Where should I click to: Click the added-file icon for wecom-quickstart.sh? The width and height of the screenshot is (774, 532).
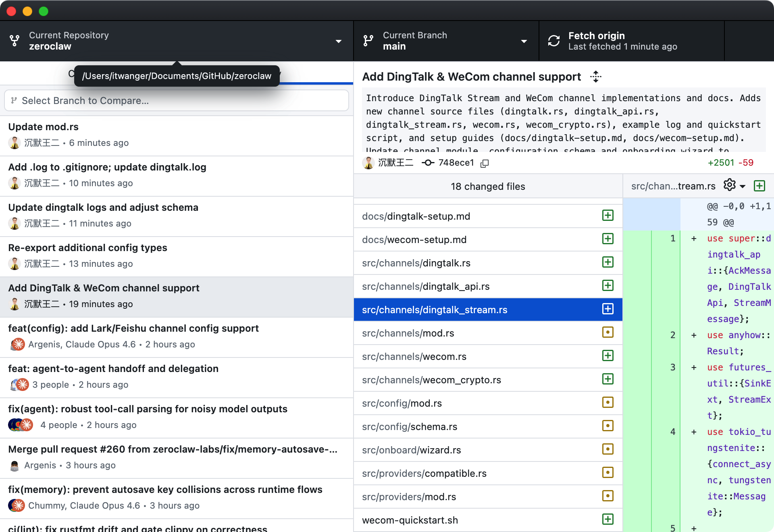click(608, 520)
